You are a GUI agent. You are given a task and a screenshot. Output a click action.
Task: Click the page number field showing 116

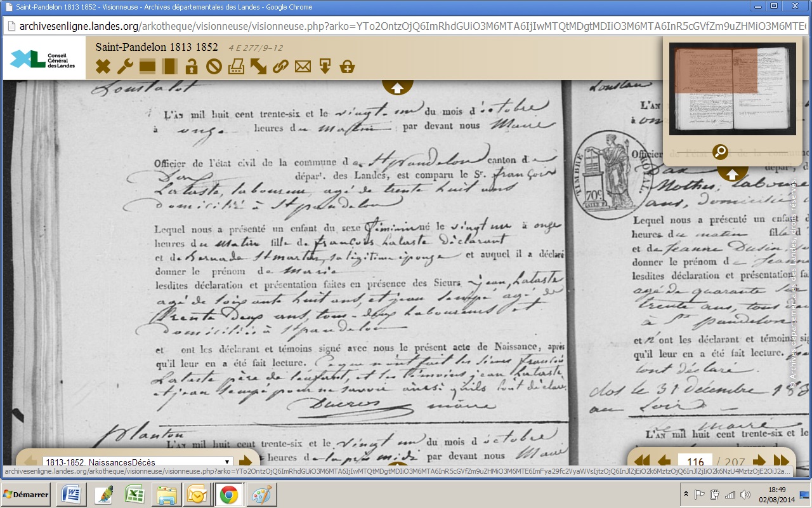[x=695, y=462]
